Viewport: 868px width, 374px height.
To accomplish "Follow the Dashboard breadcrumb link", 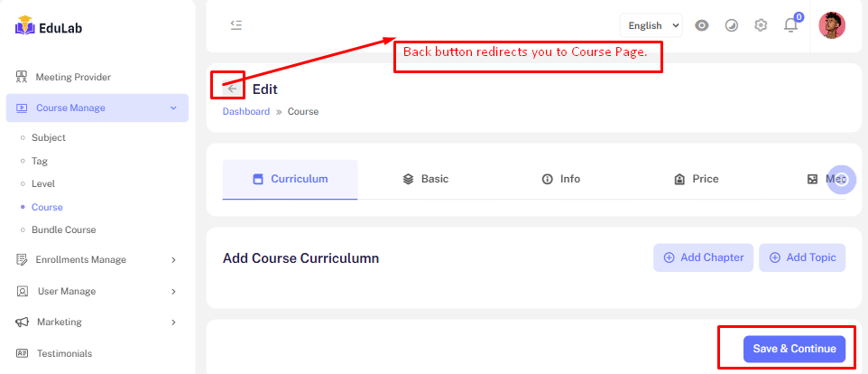I will pos(245,112).
